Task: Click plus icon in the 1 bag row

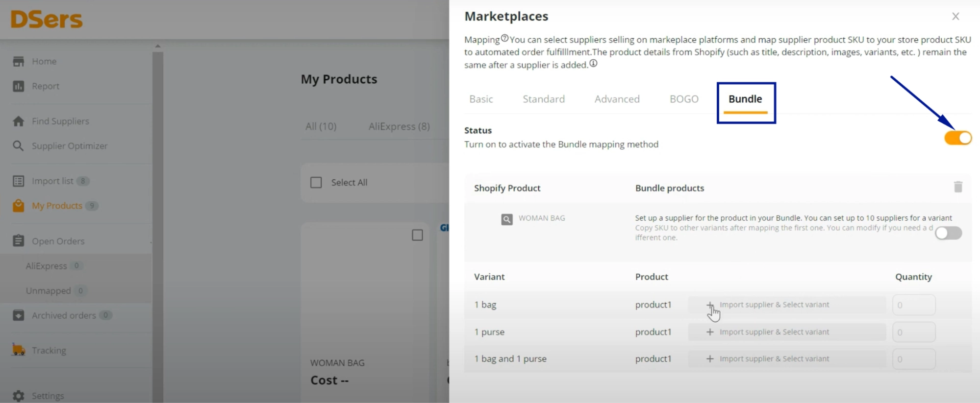Action: click(710, 305)
